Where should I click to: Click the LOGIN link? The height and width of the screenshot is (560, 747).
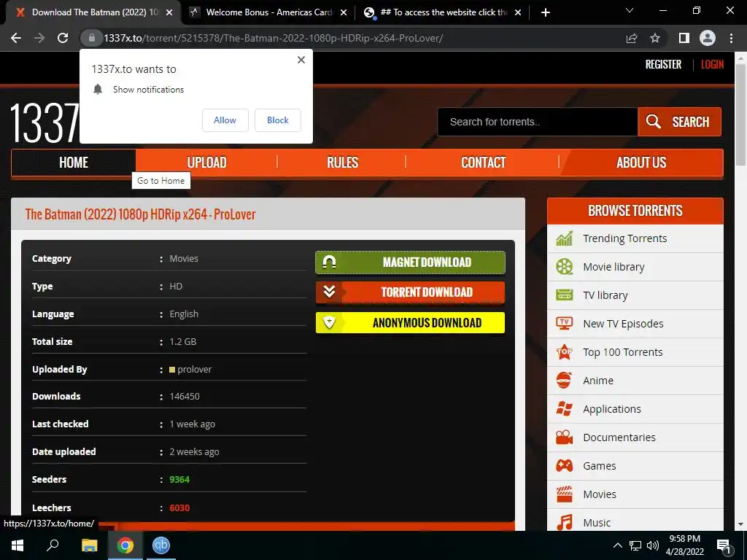click(x=712, y=64)
